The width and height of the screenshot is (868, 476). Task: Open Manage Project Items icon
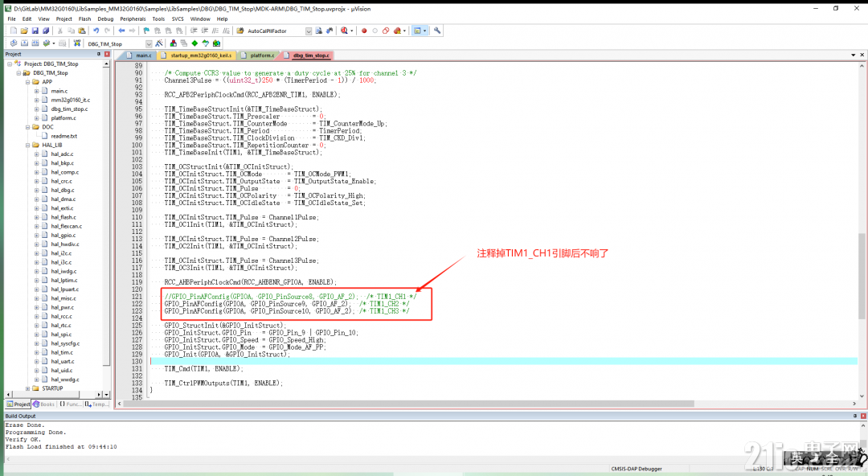tap(174, 43)
